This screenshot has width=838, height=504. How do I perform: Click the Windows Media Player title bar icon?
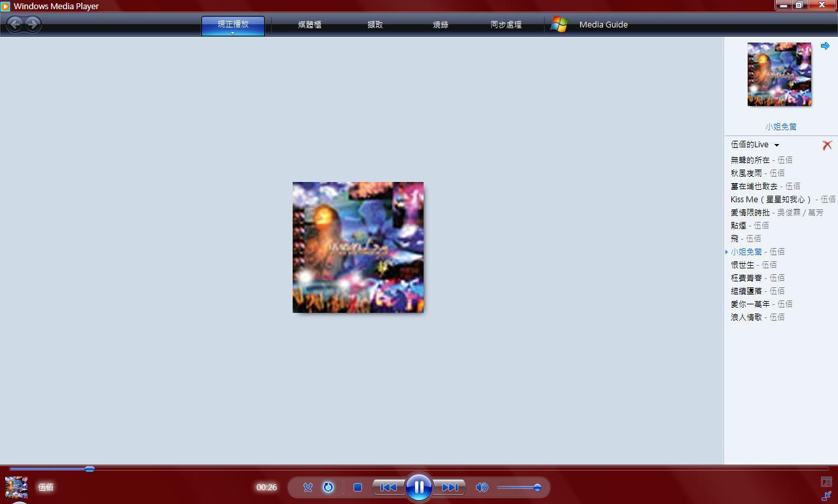[5, 6]
